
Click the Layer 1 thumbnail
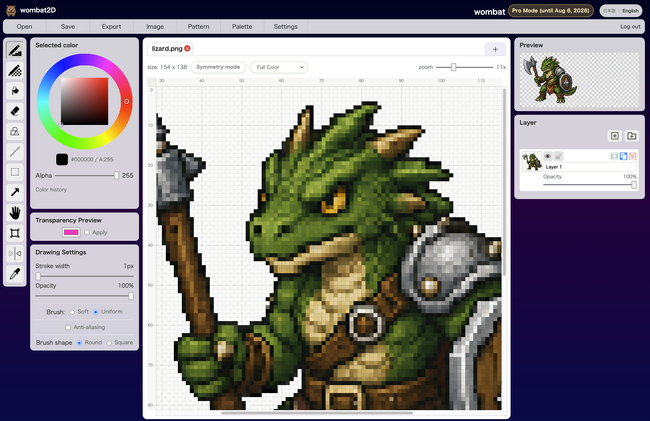point(532,162)
